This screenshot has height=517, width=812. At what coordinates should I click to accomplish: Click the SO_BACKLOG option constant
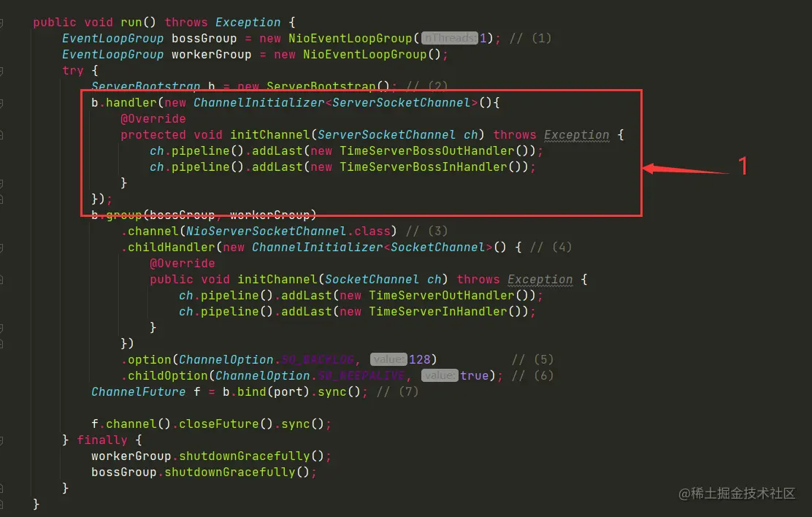318,359
